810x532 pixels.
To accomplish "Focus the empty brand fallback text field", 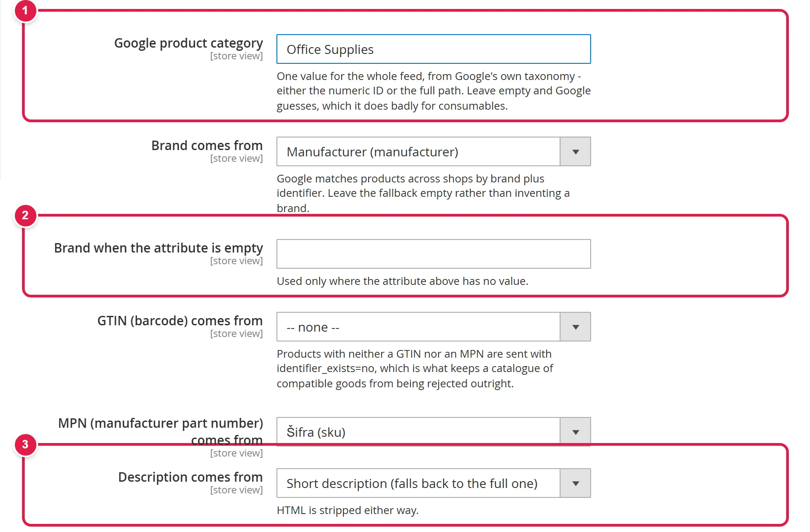I will pos(433,254).
